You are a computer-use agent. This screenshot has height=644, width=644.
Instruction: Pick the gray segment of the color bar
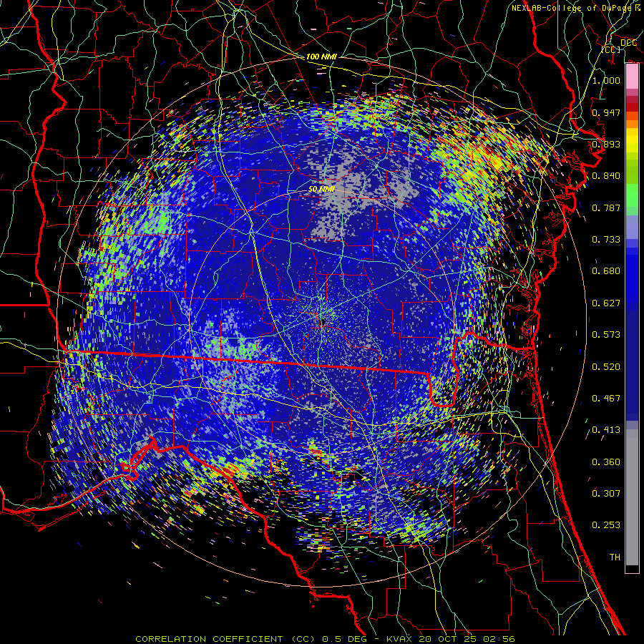pyautogui.click(x=632, y=497)
